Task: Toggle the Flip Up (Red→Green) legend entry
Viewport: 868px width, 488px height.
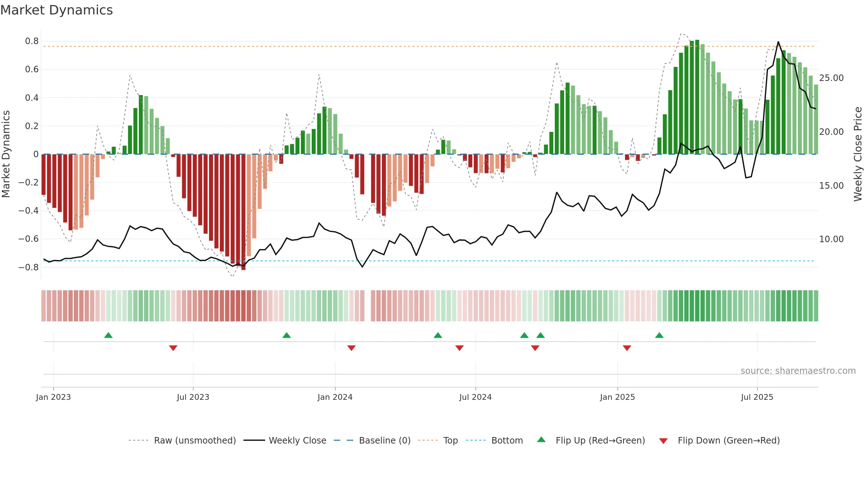Action: click(591, 440)
